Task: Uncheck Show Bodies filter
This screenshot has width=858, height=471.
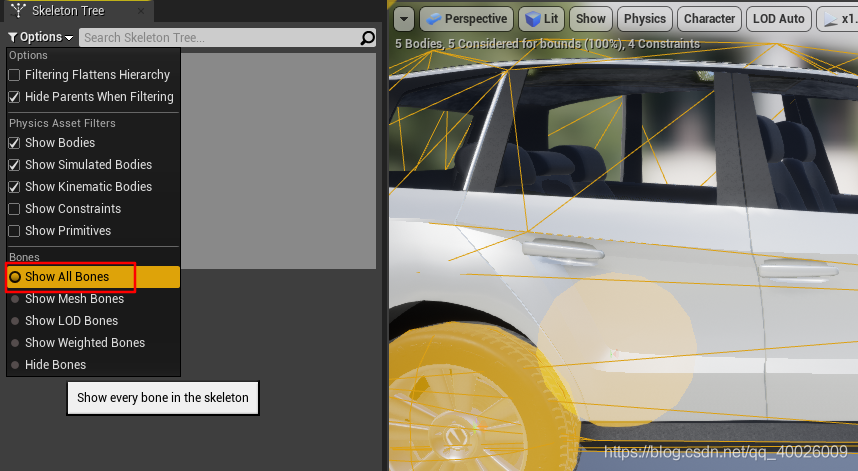Action: 15,143
